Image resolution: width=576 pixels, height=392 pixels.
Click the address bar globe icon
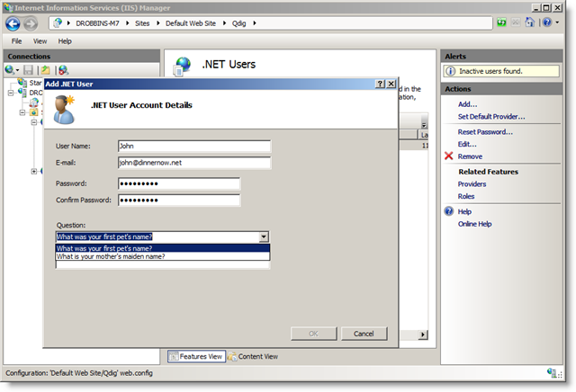tap(58, 23)
